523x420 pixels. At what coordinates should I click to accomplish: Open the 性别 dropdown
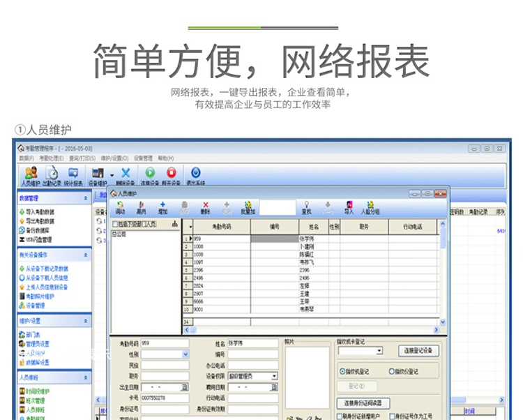(x=185, y=354)
